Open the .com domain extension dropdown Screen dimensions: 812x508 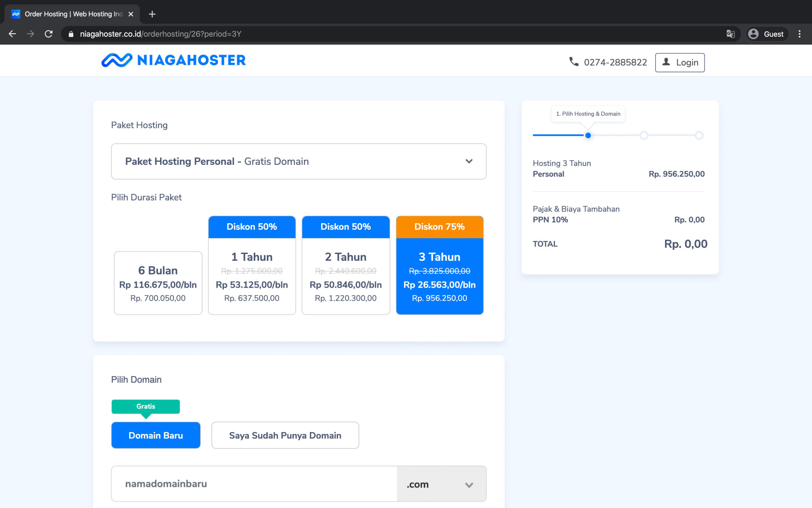(442, 484)
